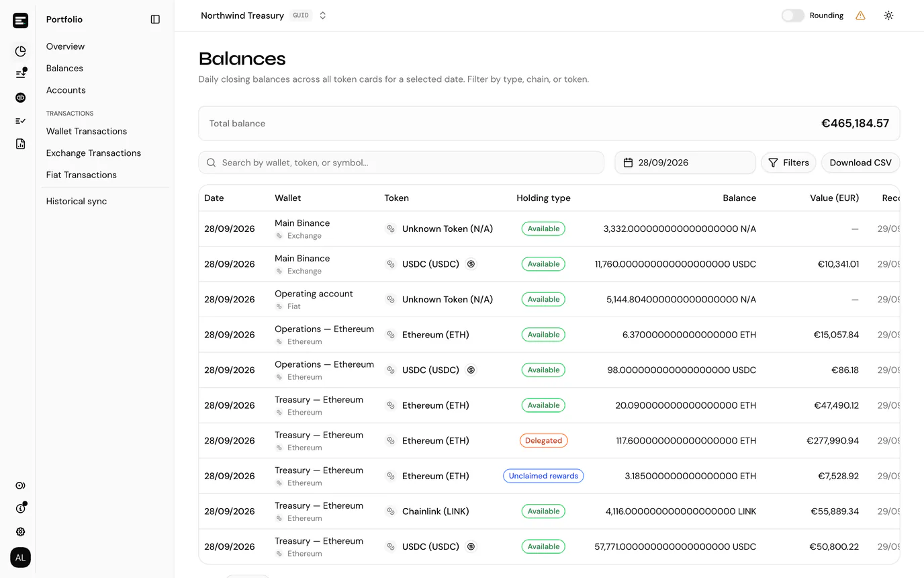
Task: Click the dollar badge on Main Binance USDC row
Action: click(471, 264)
